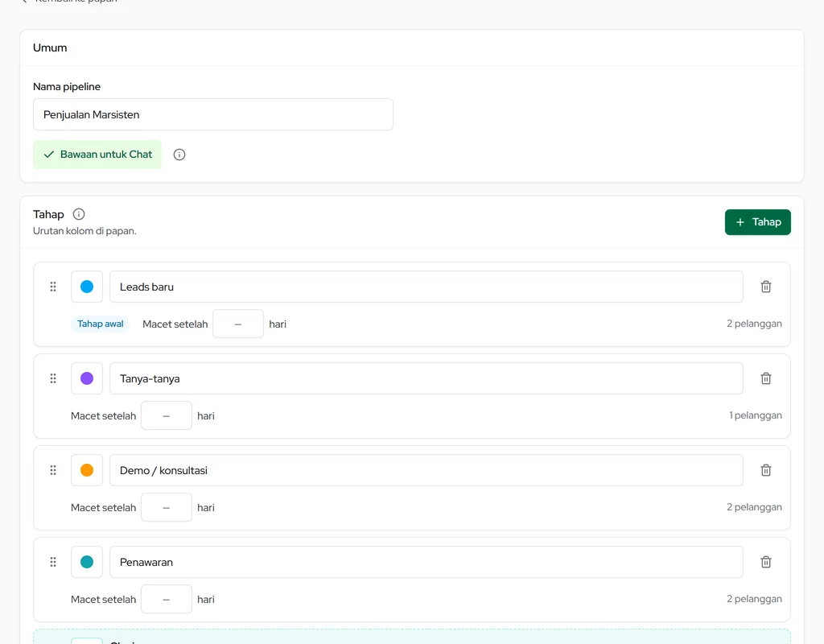Click the Demo / konsultasi drag handle
Image resolution: width=824 pixels, height=644 pixels.
pyautogui.click(x=53, y=470)
